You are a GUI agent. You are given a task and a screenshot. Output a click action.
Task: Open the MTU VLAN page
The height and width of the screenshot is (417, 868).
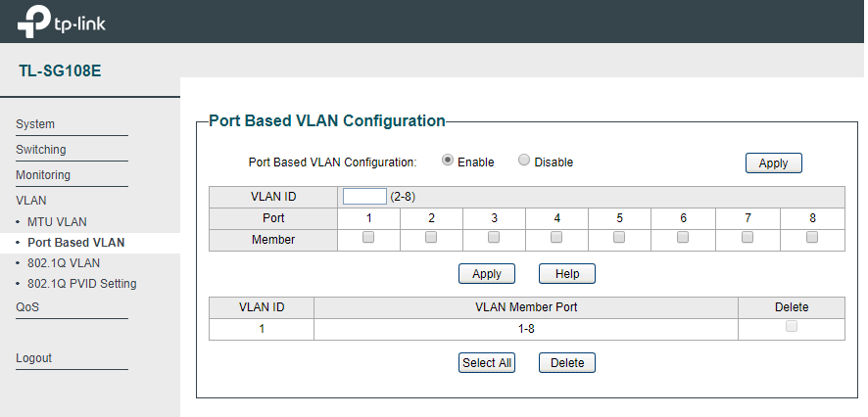[x=57, y=222]
